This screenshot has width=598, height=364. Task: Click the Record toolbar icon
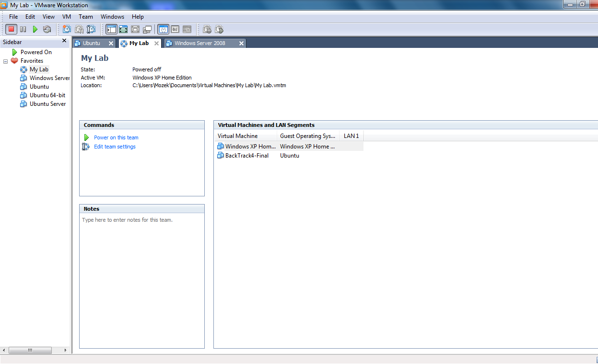click(x=207, y=29)
